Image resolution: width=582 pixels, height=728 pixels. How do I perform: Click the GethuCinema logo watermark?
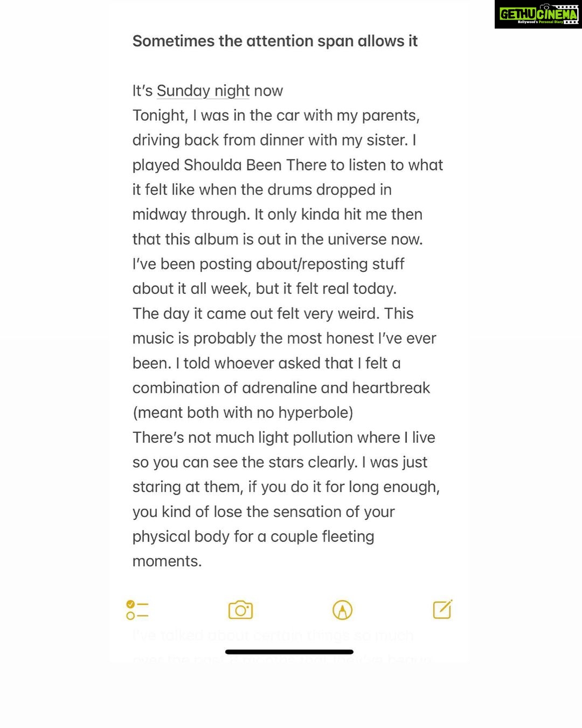coord(538,15)
